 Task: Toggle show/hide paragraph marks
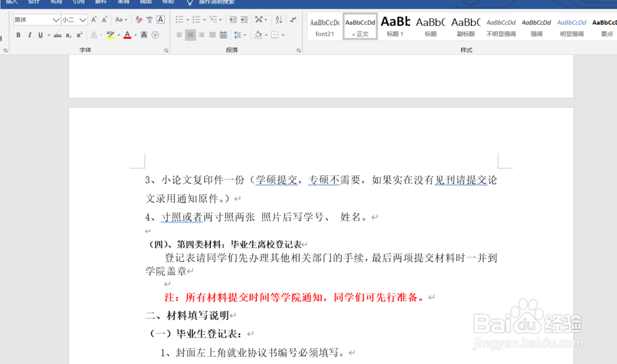(294, 20)
